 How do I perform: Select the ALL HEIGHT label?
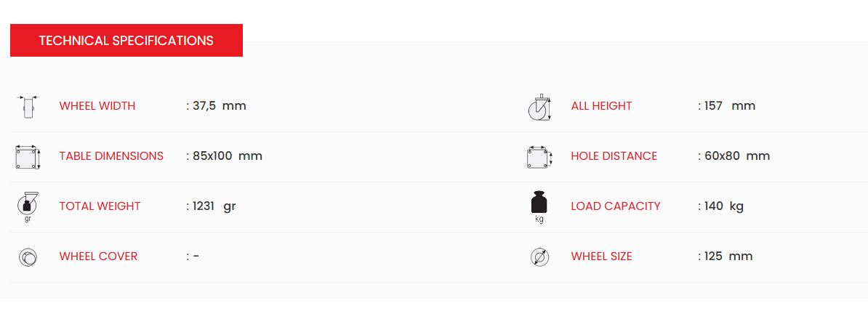601,106
